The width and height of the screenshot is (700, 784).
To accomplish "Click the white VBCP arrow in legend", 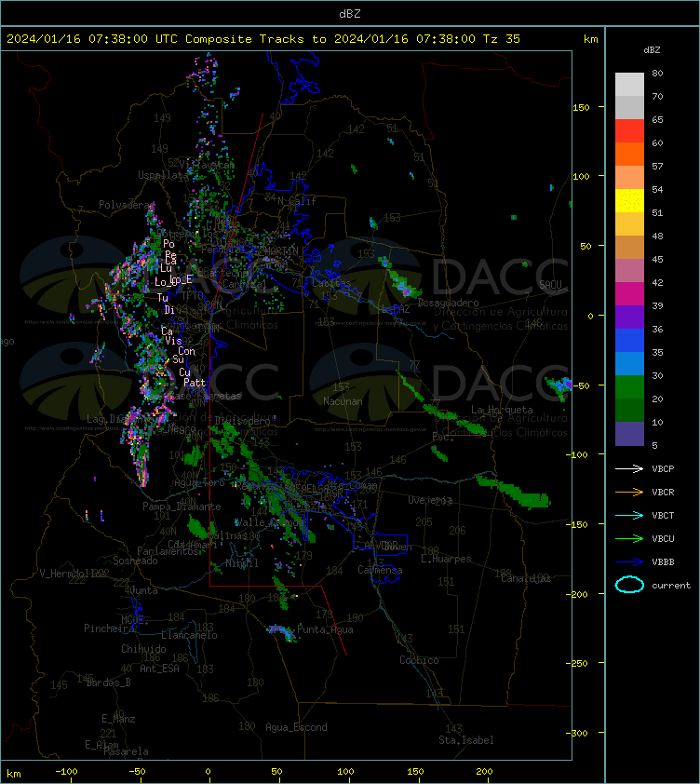I will pyautogui.click(x=629, y=468).
